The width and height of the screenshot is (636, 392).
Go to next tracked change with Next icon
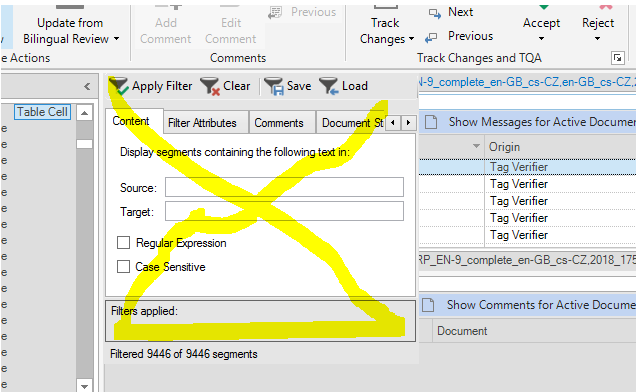(x=435, y=14)
